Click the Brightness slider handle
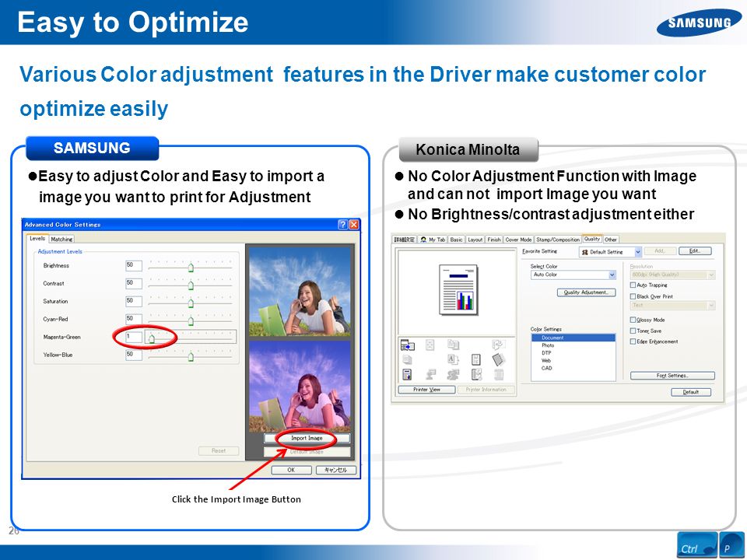 coord(191,267)
